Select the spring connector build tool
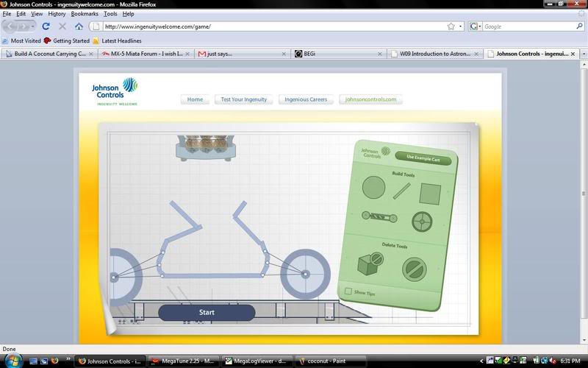588x368 pixels. coord(379,216)
